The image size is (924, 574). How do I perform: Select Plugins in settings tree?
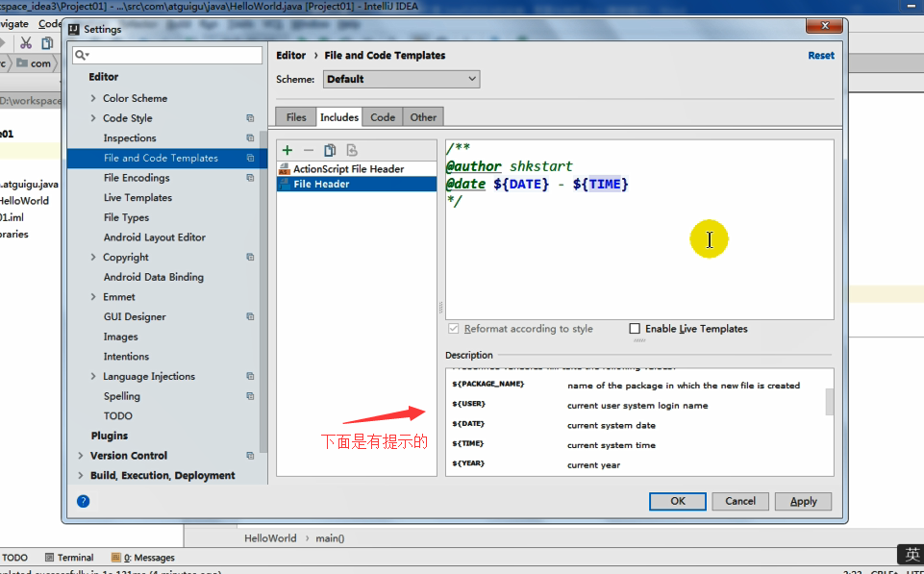pyautogui.click(x=109, y=437)
